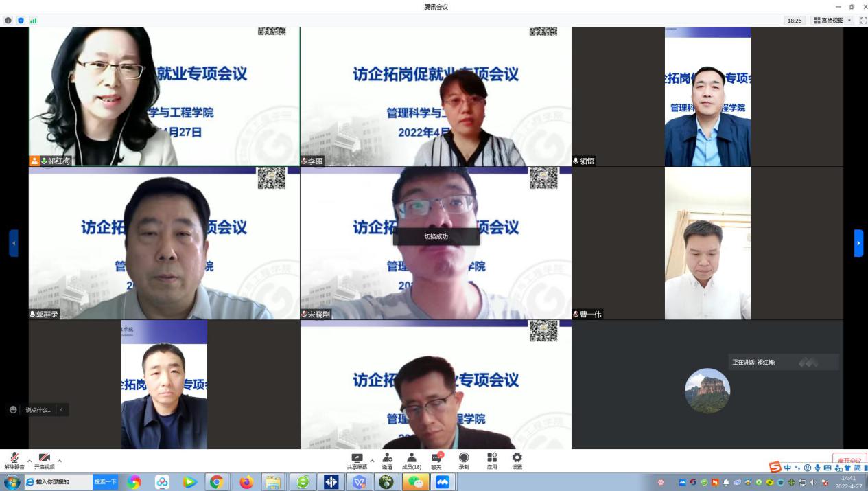Expand video options arrow beside camera

click(x=60, y=460)
